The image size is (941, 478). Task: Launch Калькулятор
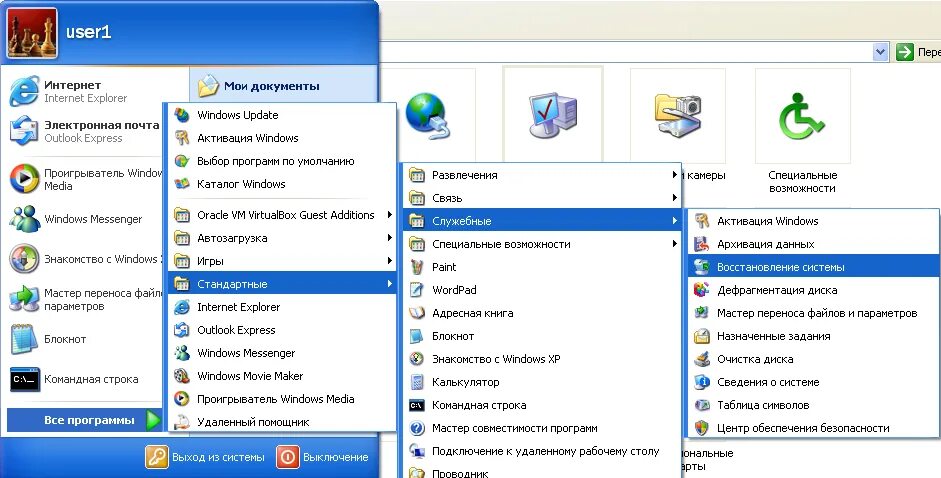[543, 382]
